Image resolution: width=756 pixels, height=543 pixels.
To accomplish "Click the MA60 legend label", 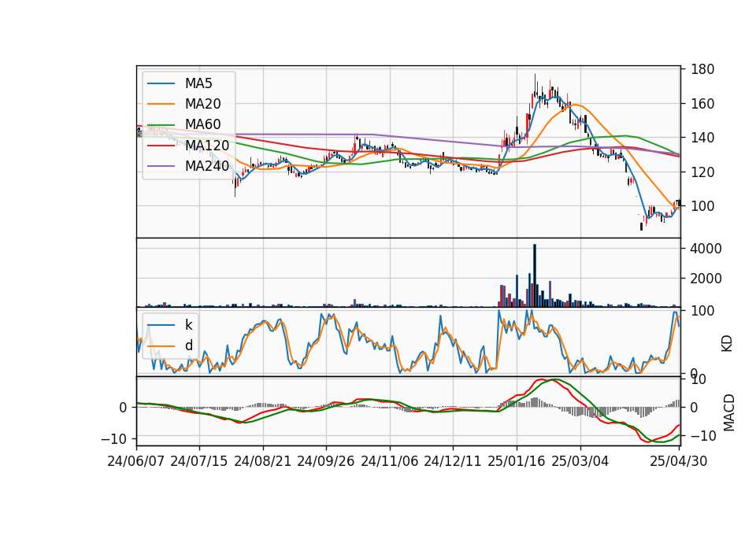I will pos(202,124).
